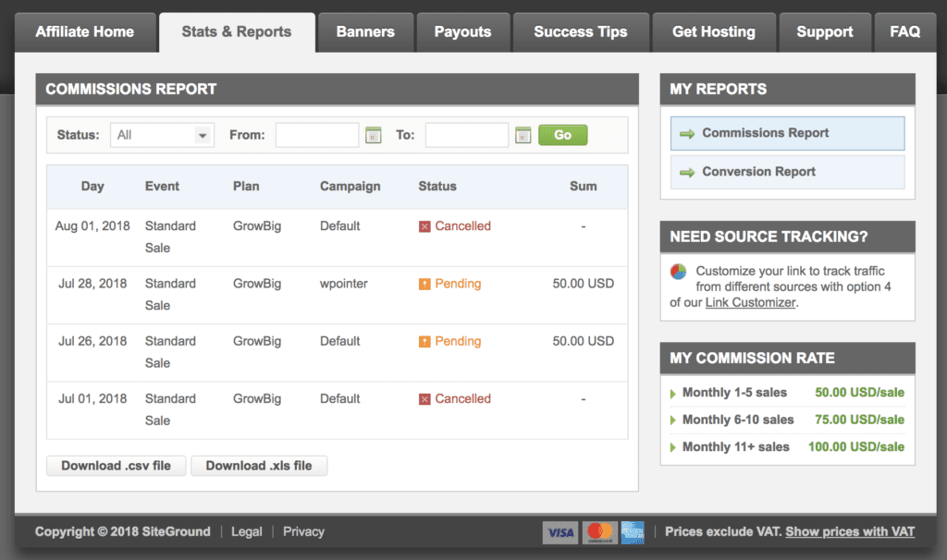Click the Campaign column header
The image size is (947, 560).
click(351, 187)
